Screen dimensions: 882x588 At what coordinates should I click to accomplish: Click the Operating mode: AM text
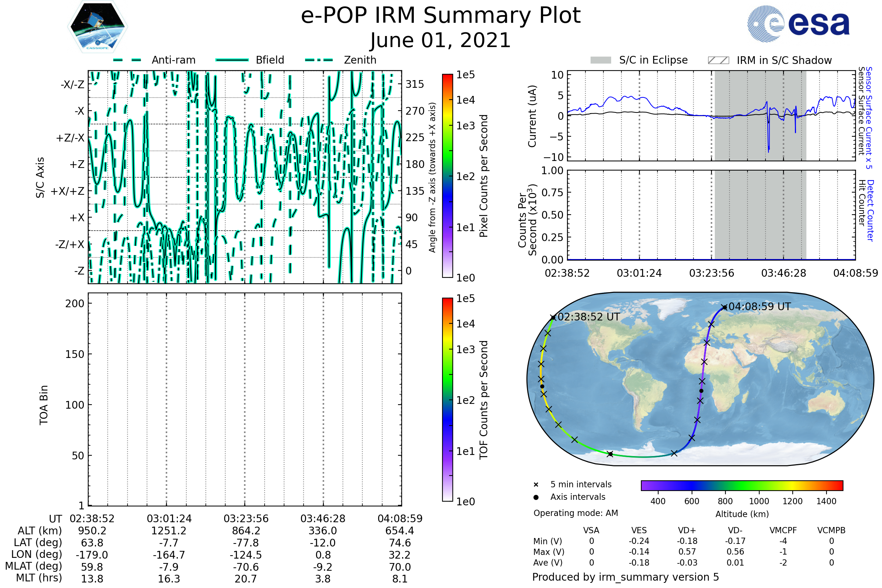click(x=576, y=513)
